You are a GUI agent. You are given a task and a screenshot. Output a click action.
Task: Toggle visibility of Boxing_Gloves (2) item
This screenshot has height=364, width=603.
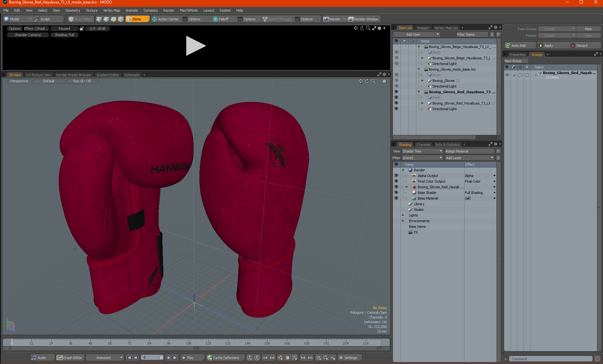pyautogui.click(x=396, y=81)
